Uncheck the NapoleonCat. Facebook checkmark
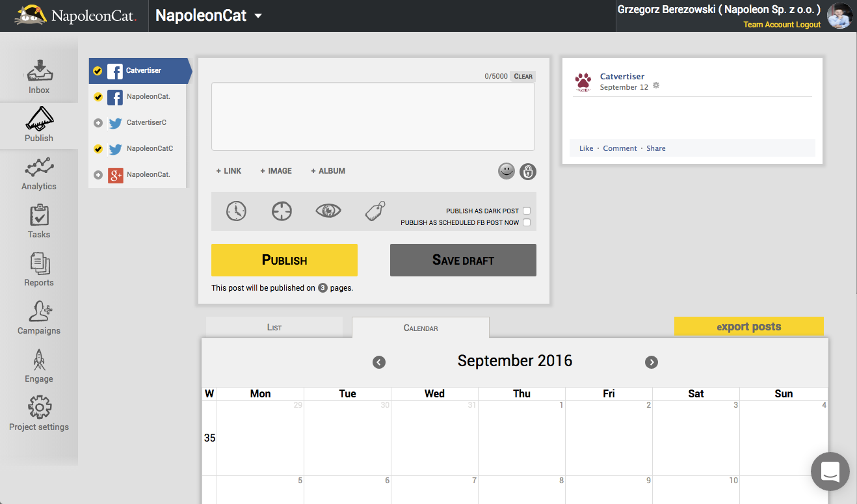Screen dimensions: 857x504 [x=98, y=97]
